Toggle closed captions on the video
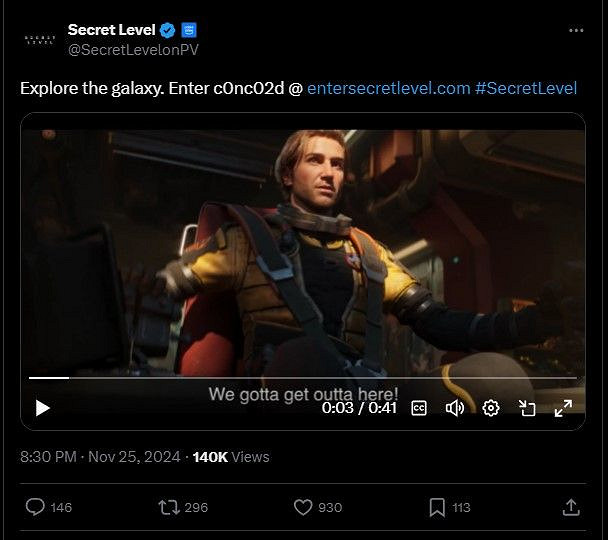The height and width of the screenshot is (540, 608). tap(420, 408)
